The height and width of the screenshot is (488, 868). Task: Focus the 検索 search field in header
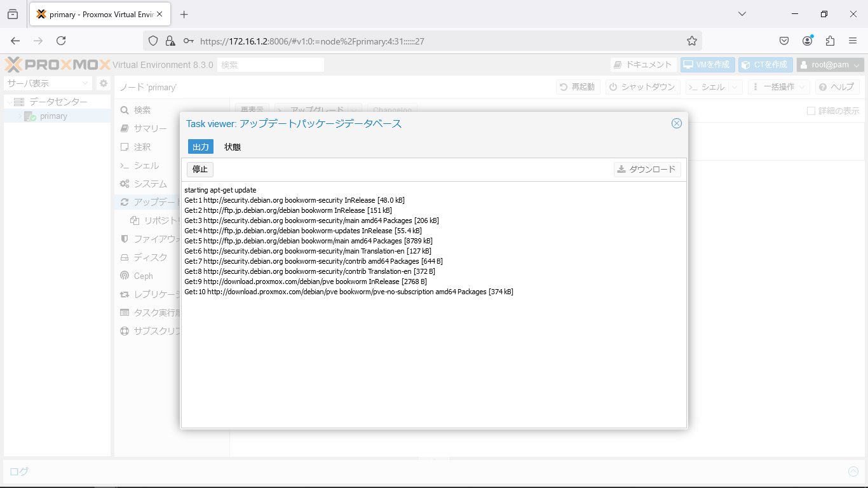[x=271, y=65]
